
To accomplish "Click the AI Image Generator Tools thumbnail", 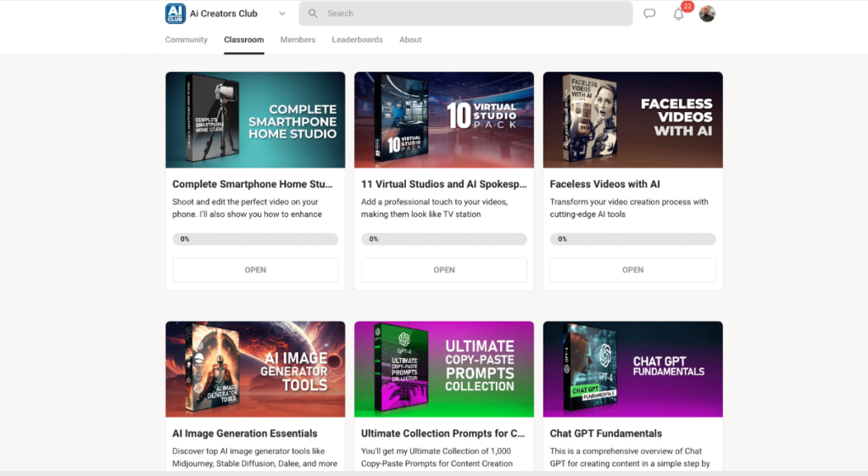I will coord(255,369).
